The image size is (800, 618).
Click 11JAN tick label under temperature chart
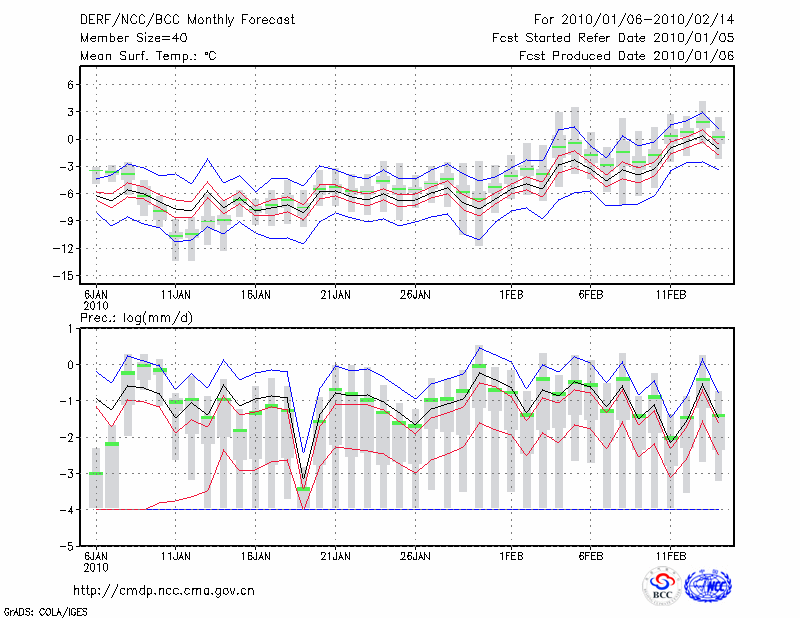point(176,294)
